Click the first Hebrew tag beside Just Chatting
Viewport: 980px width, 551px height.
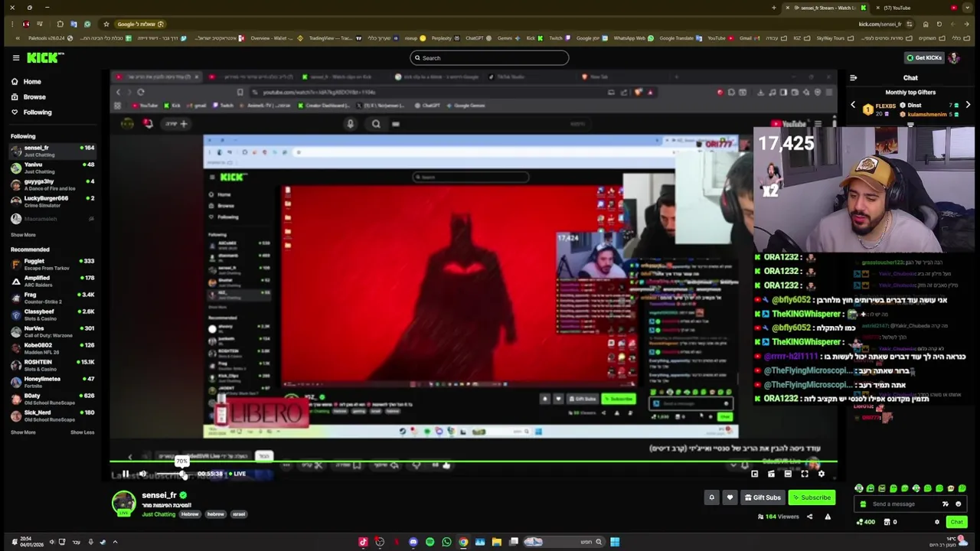[x=190, y=514]
